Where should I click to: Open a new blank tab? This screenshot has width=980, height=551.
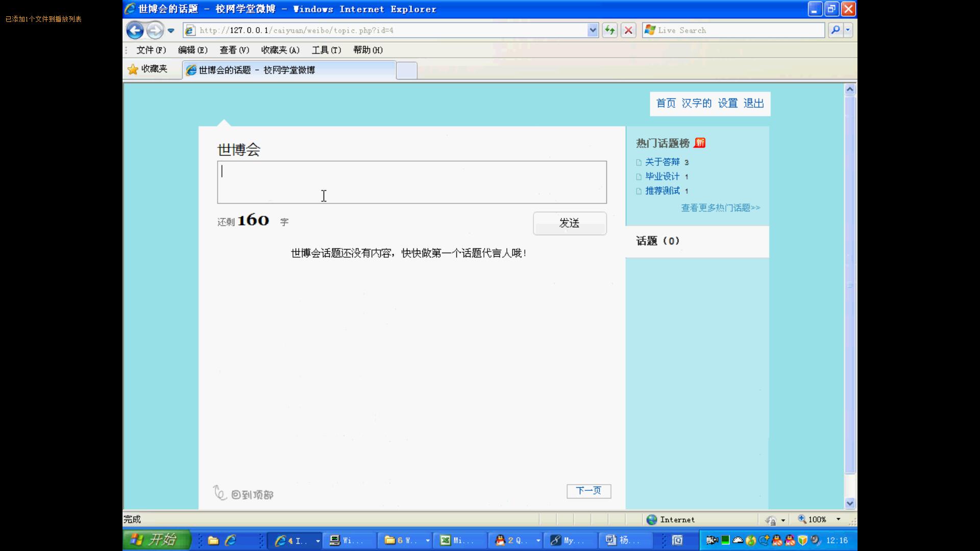407,70
